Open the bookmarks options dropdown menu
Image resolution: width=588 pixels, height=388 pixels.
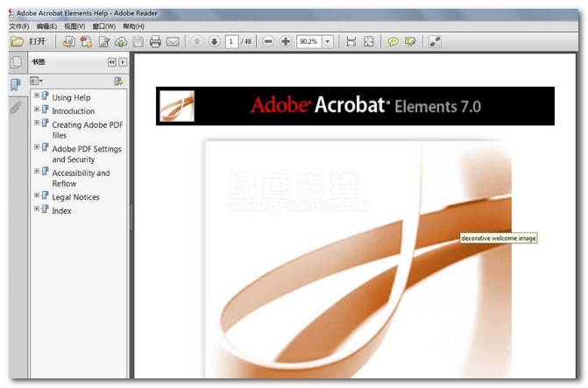point(37,81)
